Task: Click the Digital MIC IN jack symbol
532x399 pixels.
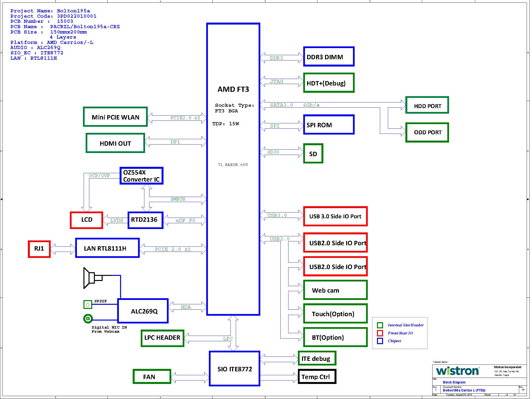Action: (x=88, y=318)
